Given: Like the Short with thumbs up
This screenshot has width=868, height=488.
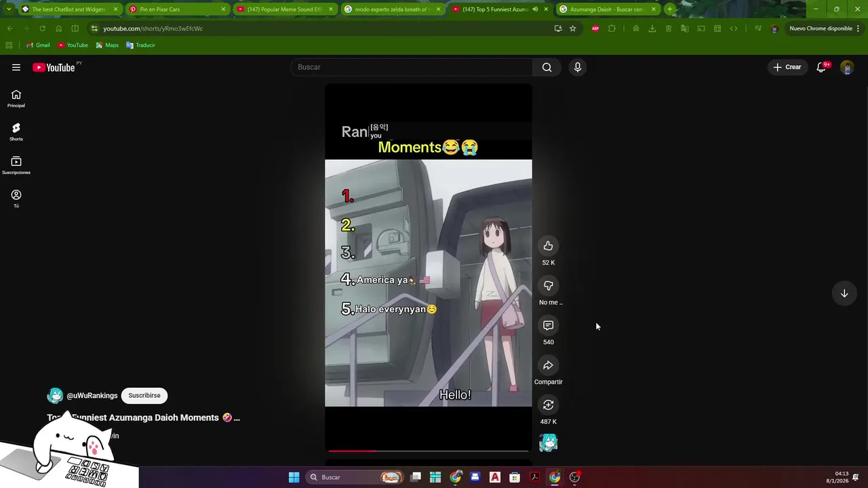Looking at the screenshot, I should point(548,246).
